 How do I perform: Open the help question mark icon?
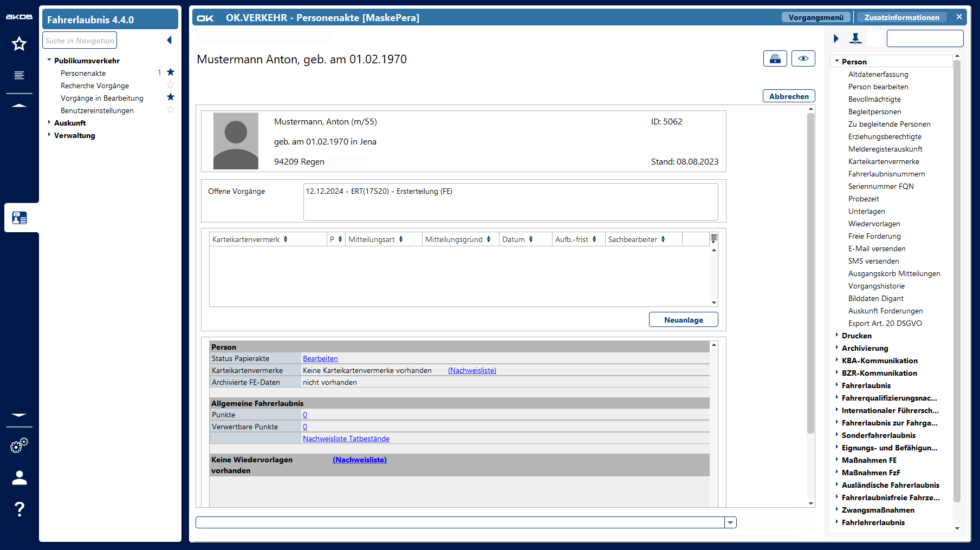20,509
